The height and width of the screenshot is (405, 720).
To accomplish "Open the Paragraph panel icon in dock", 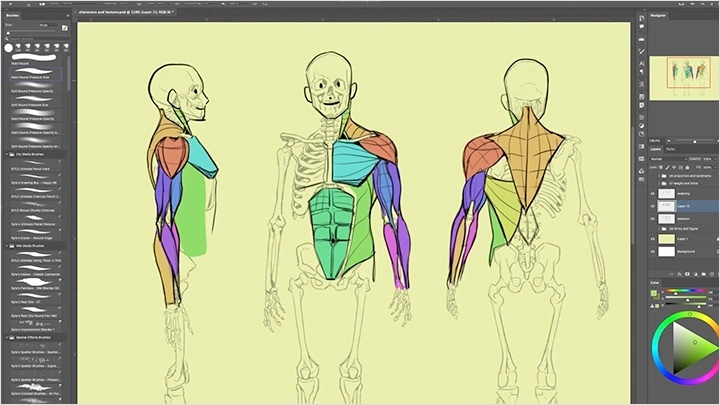I will (x=641, y=72).
